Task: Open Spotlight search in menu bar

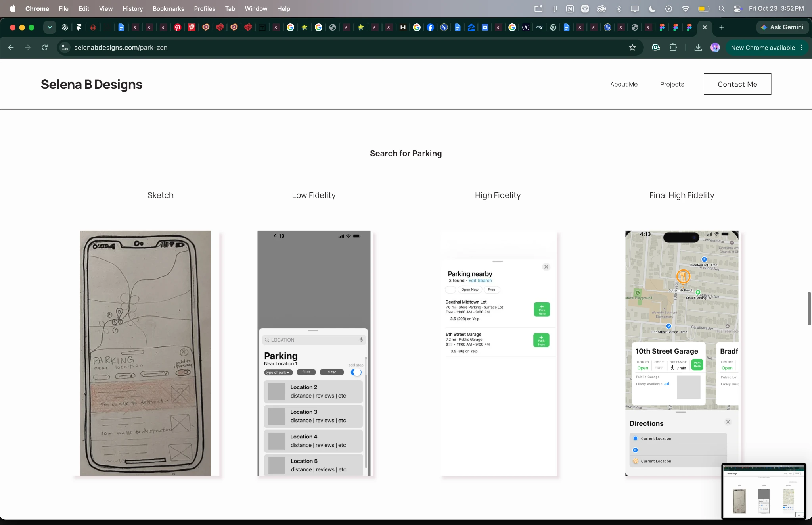Action: (722, 8)
